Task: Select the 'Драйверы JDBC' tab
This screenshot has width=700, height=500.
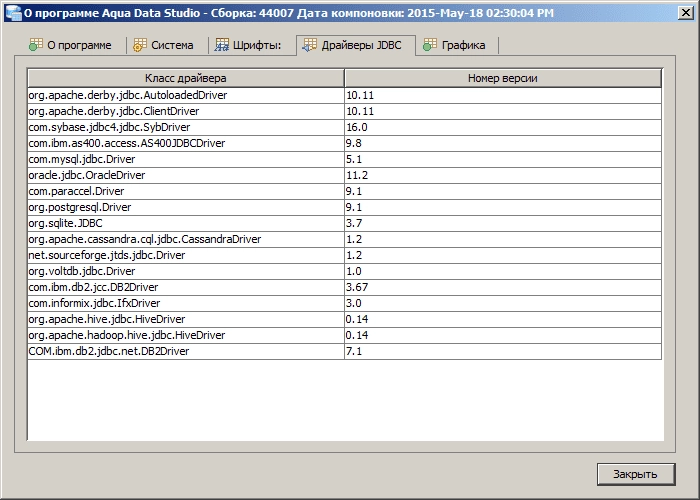Action: point(356,45)
